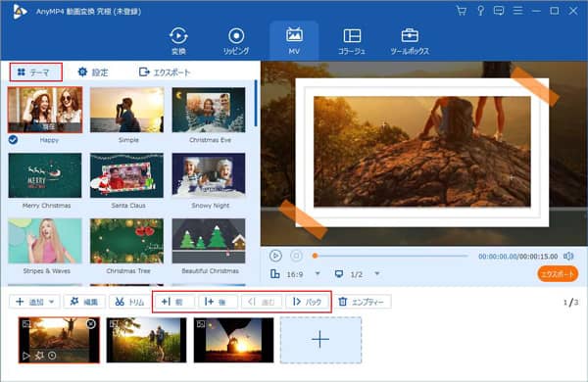588x382 pixels.
Task: Choose the Christmas Eve theme
Action: 209,110
